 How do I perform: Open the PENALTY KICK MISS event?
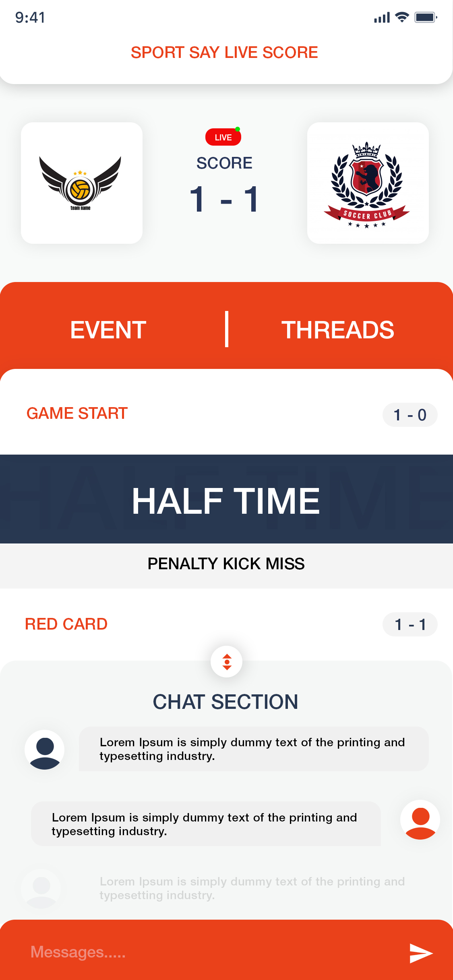tap(226, 564)
